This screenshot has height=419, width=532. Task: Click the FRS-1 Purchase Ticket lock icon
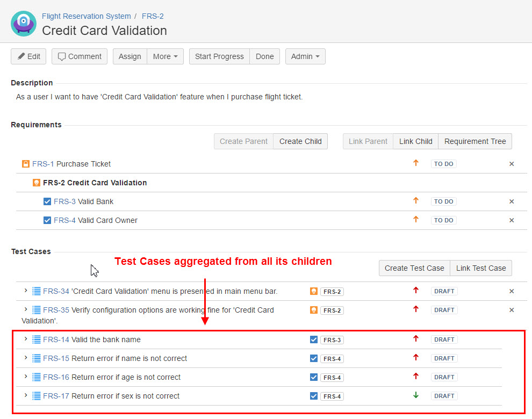25,164
